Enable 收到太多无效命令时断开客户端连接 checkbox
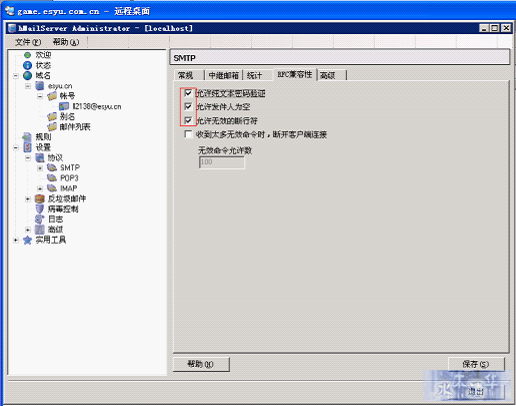Image resolution: width=516 pixels, height=406 pixels. point(188,134)
